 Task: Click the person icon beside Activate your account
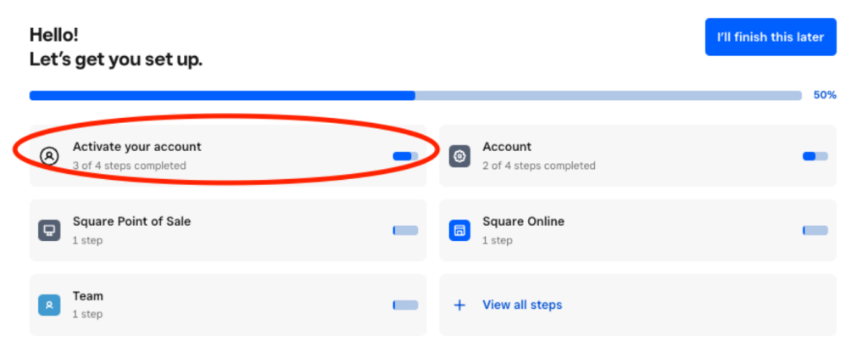tap(49, 155)
